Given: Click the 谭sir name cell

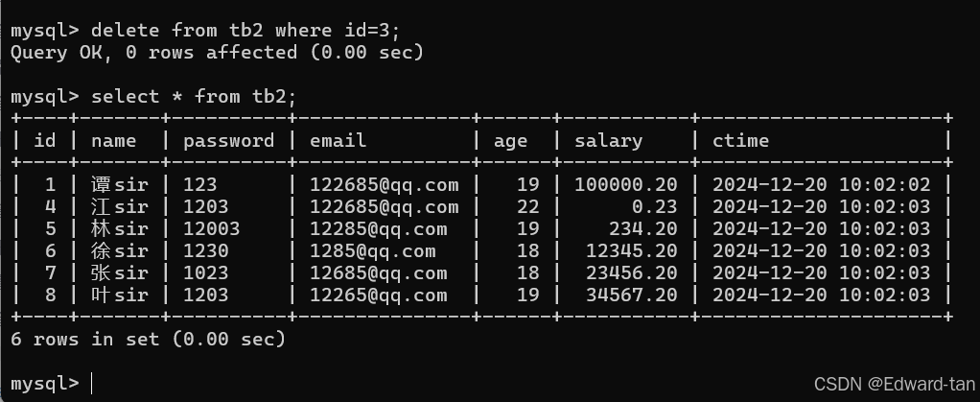Looking at the screenshot, I should point(120,184).
